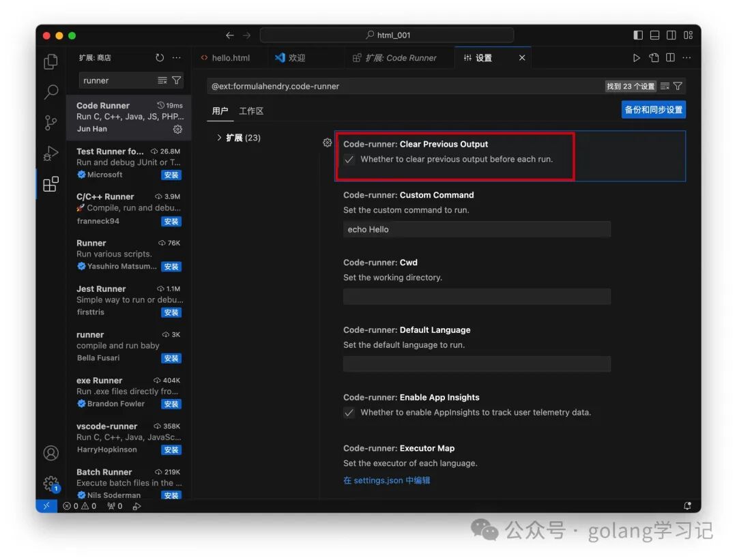Install Batch Runner extension
This screenshot has width=737, height=560.
(x=171, y=495)
